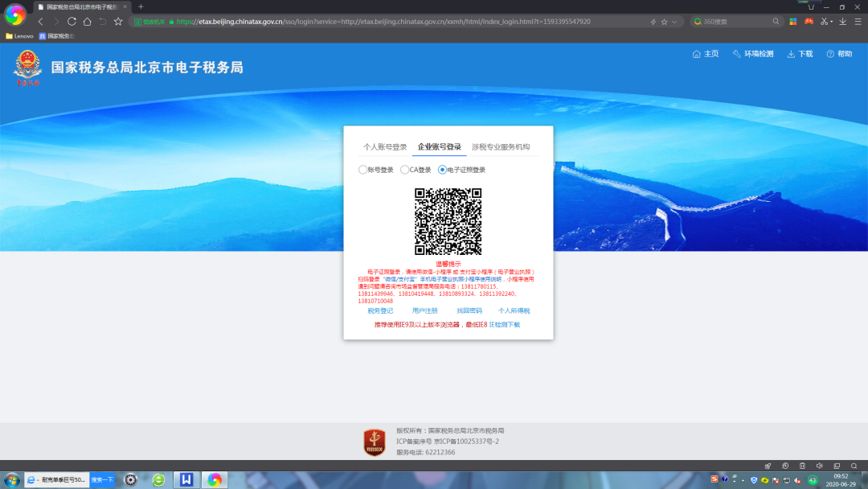Screen dimensions: 868x489
Task: Go back to the previous page
Action: 40,22
